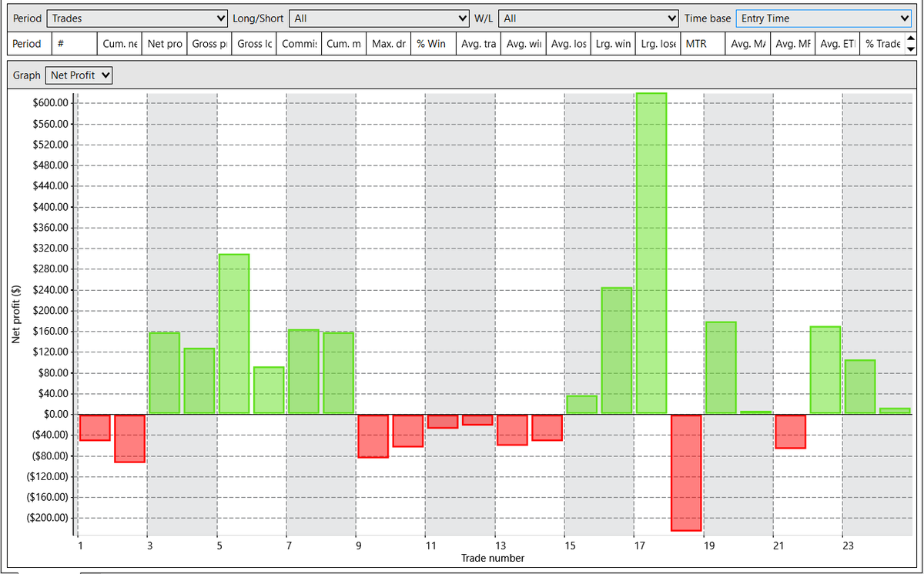Click the Net pro column header
This screenshot has height=574, width=924.
click(164, 44)
